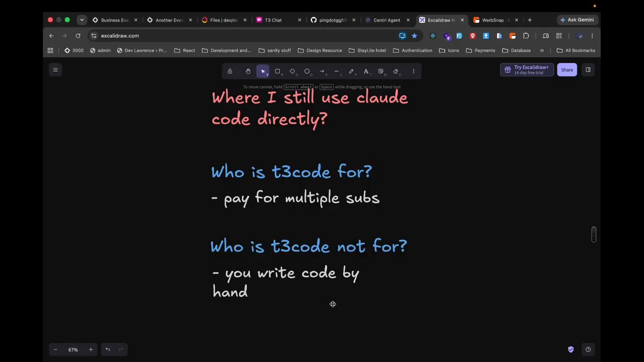The image size is (644, 362).
Task: Select the Selection arrow tool
Action: click(x=263, y=71)
